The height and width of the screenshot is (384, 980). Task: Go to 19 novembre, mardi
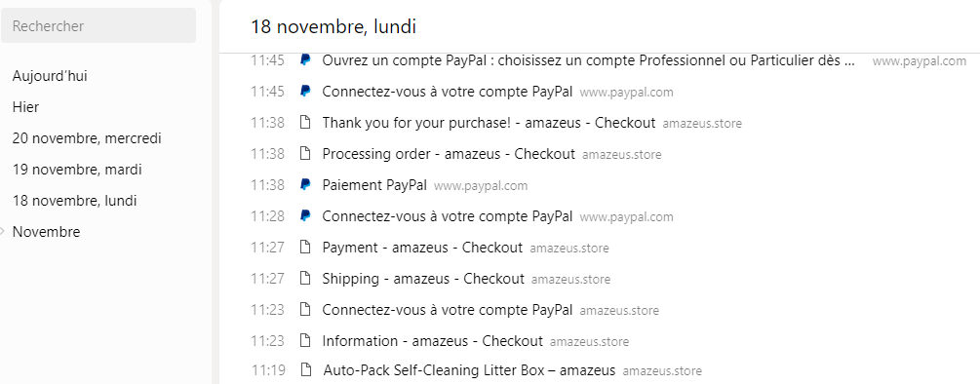pos(77,170)
